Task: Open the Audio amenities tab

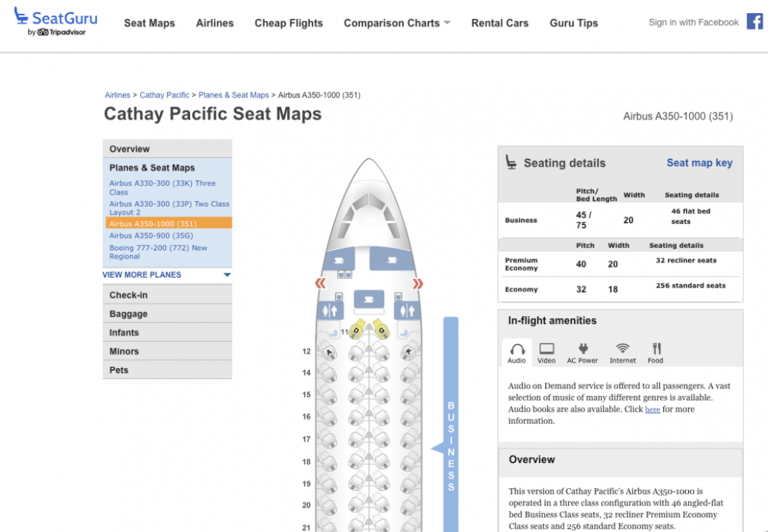Action: pos(517,353)
